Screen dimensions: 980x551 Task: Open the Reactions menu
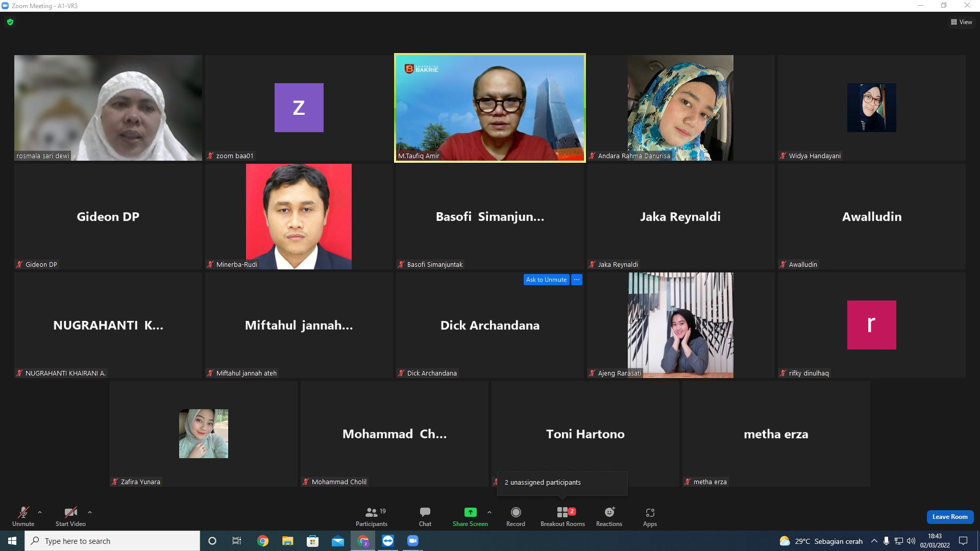(609, 516)
